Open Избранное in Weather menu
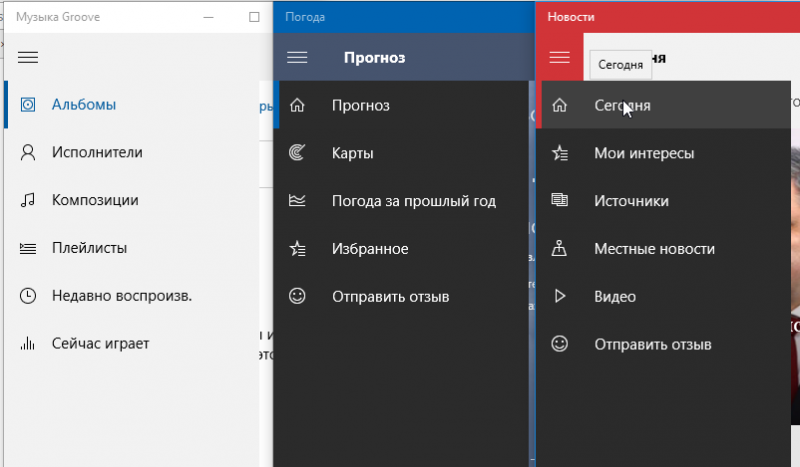Image resolution: width=800 pixels, height=467 pixels. click(x=401, y=249)
